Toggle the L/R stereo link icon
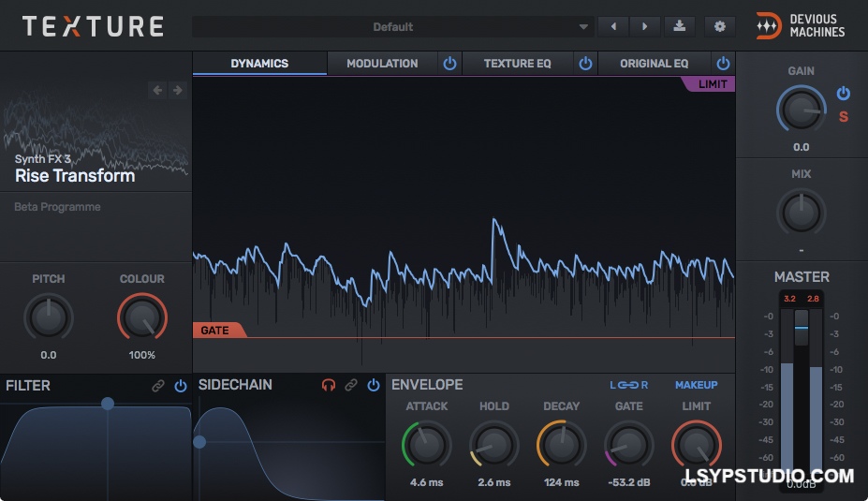This screenshot has height=501, width=868. pyautogui.click(x=628, y=385)
